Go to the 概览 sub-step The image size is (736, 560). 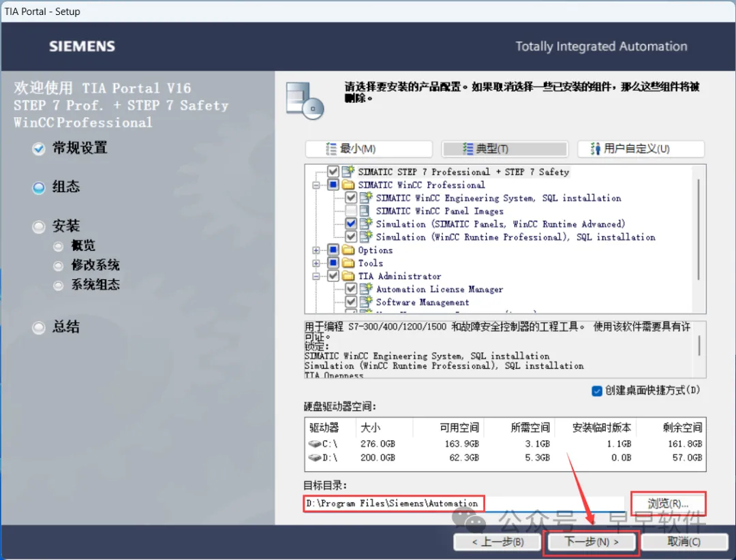coord(74,245)
